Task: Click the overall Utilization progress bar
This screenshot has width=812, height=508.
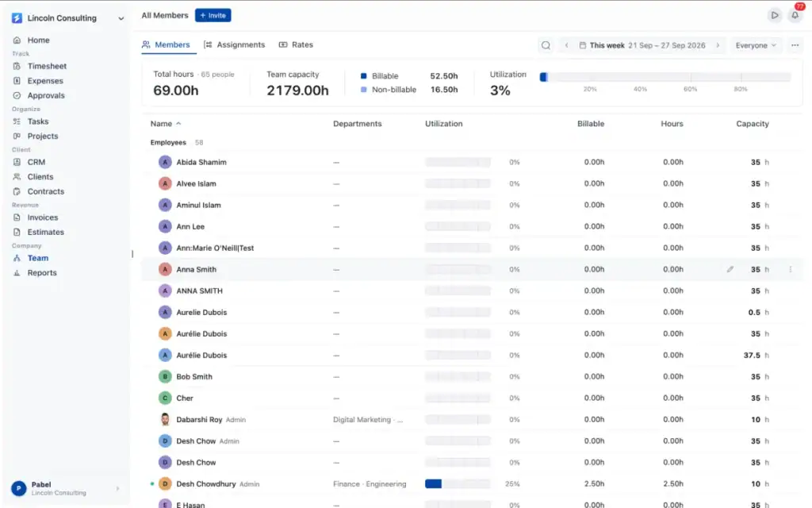Action: 665,77
